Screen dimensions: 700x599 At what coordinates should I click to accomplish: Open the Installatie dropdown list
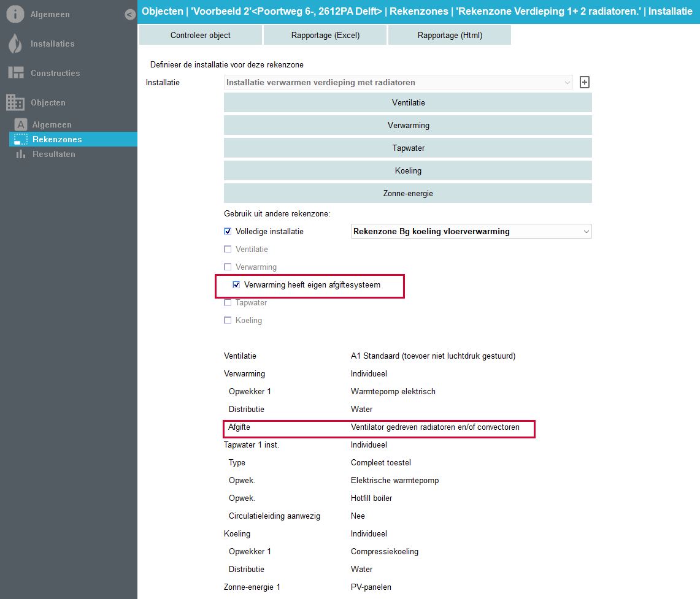pyautogui.click(x=398, y=82)
